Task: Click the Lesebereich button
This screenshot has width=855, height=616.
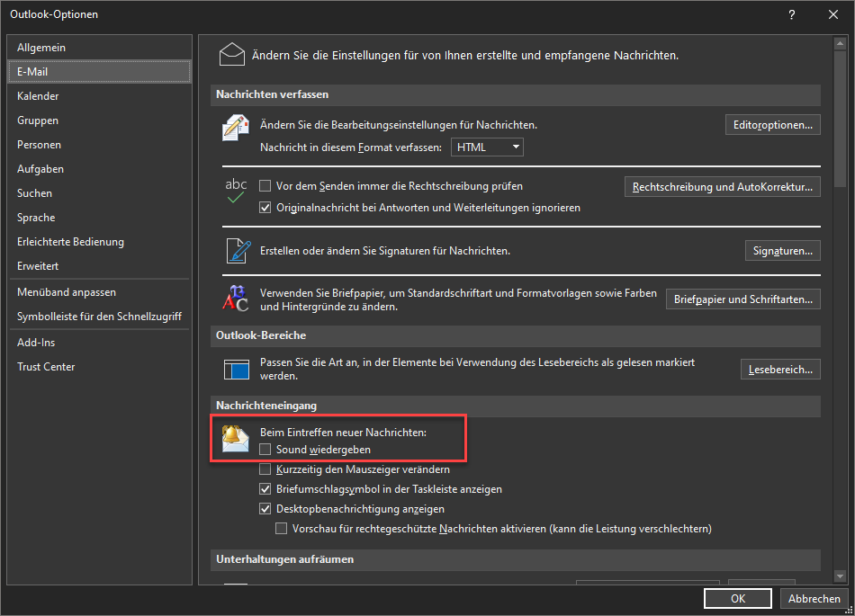Action: 780,370
